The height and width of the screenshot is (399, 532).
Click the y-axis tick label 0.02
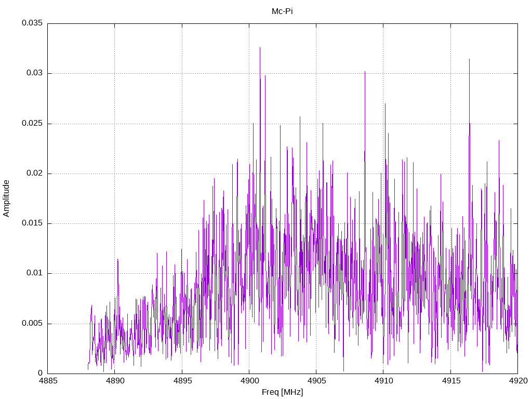(35, 173)
